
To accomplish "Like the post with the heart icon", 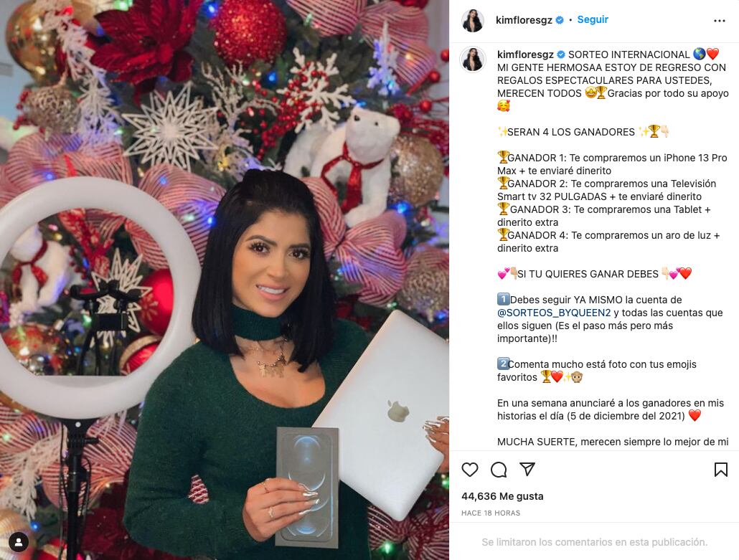I will pos(469,470).
